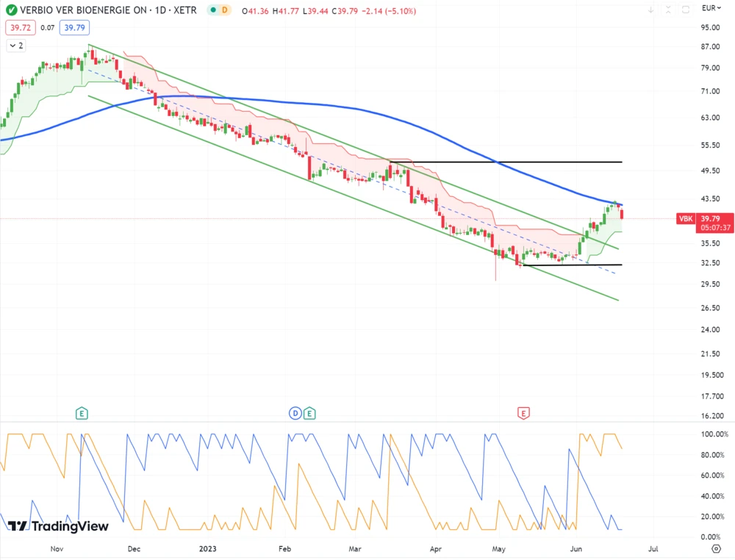Open the 1D interval selector in title
735x560 pixels.
pyautogui.click(x=156, y=10)
